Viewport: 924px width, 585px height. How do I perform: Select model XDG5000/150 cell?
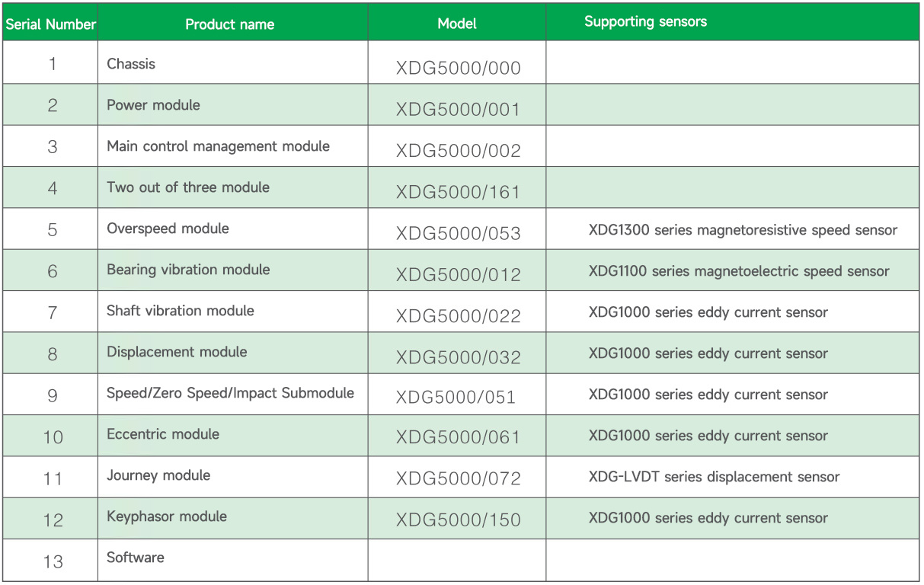click(457, 518)
